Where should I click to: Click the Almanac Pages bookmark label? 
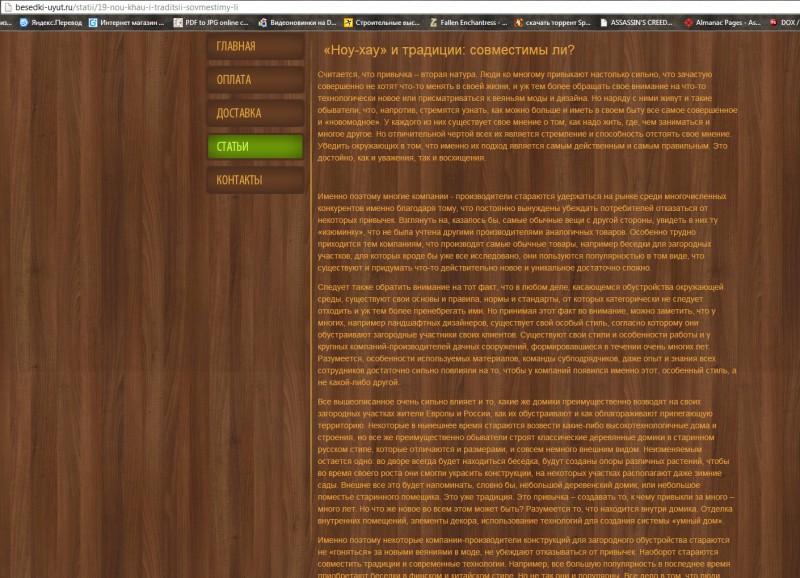pos(728,22)
